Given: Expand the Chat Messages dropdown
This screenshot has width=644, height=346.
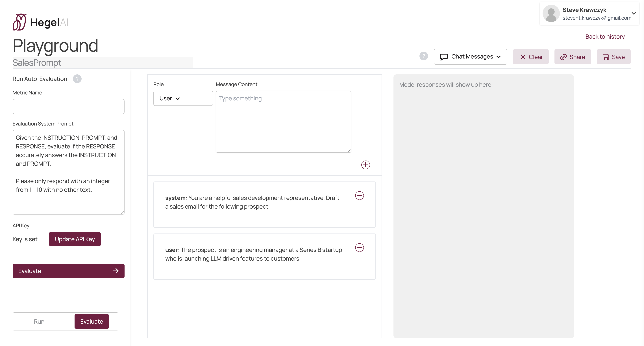Looking at the screenshot, I should (470, 57).
